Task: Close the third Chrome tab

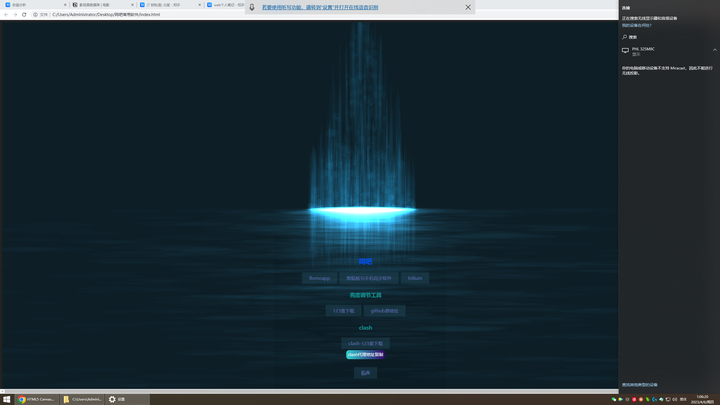Action: click(x=199, y=5)
